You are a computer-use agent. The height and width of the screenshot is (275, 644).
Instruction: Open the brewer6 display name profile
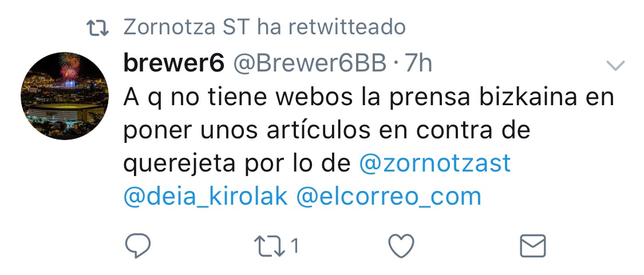(x=173, y=63)
